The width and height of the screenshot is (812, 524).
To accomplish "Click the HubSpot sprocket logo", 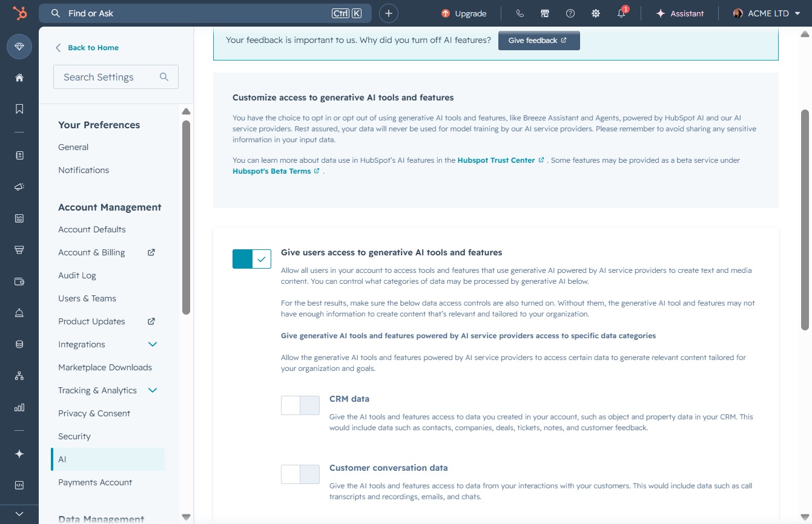I will click(x=19, y=13).
